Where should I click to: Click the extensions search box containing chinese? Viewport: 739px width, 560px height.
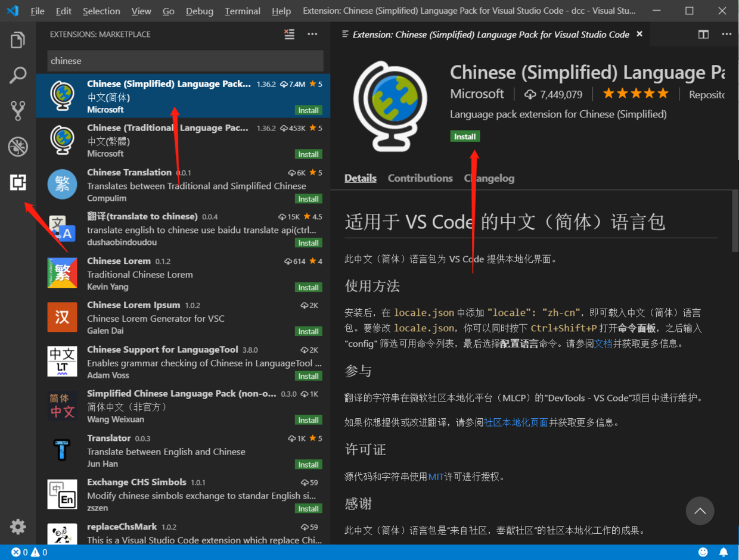pos(185,61)
